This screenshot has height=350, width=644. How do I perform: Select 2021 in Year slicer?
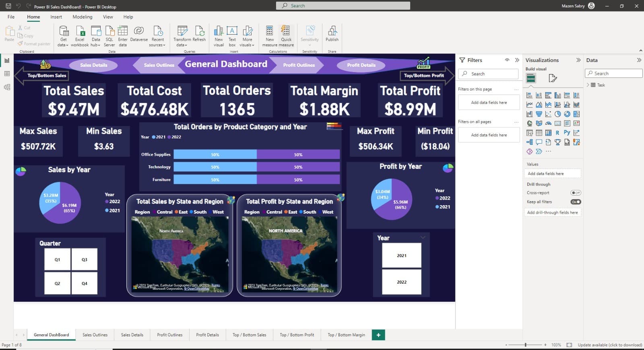(x=402, y=255)
